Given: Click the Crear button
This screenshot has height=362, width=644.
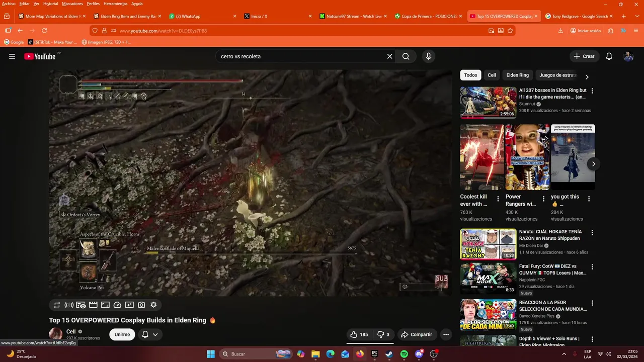Looking at the screenshot, I should pos(584,56).
